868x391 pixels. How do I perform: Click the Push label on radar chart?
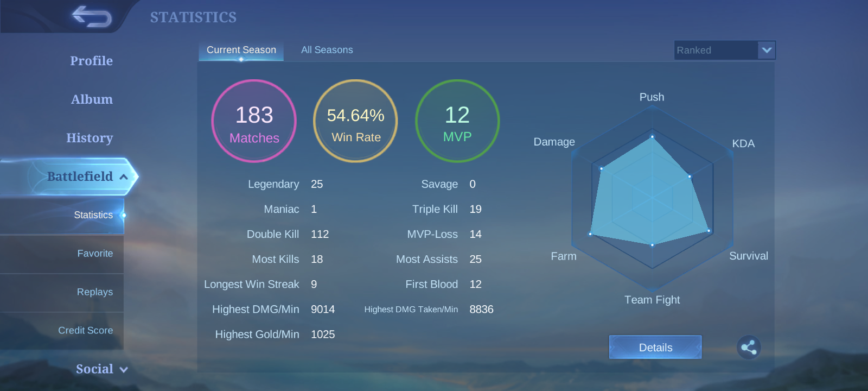(652, 97)
